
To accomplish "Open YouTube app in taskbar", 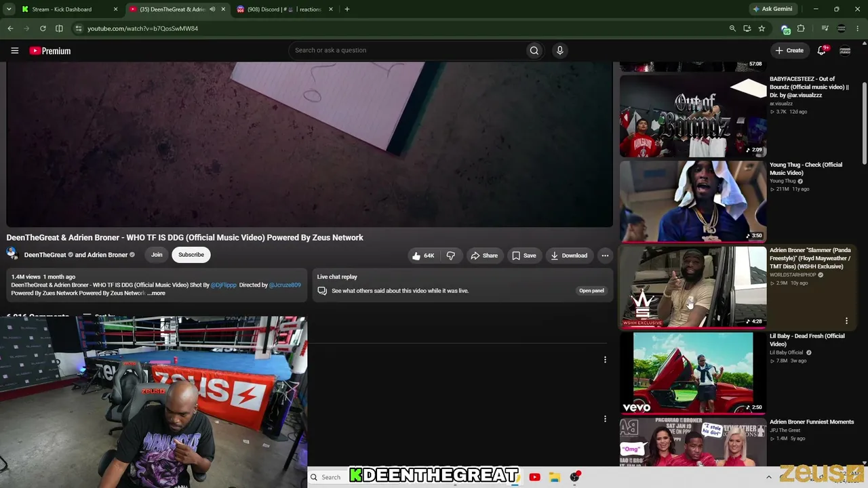I will [x=534, y=477].
